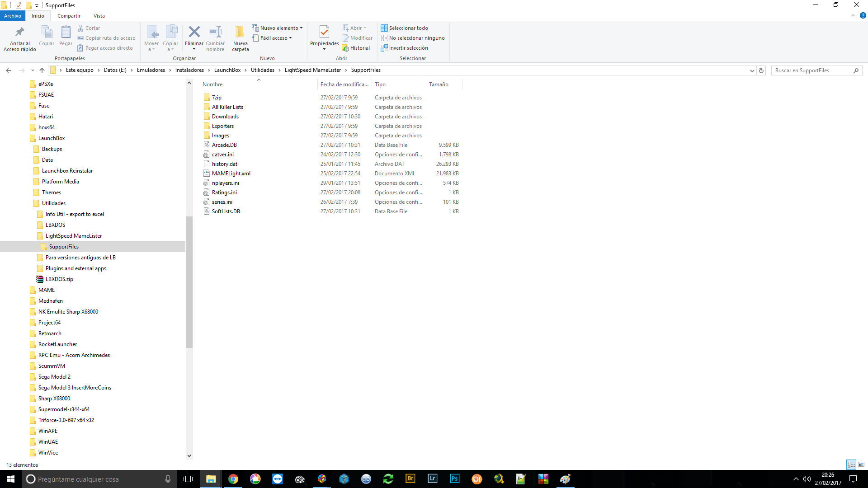
Task: Open the Copiar a dropdown
Action: [170, 38]
